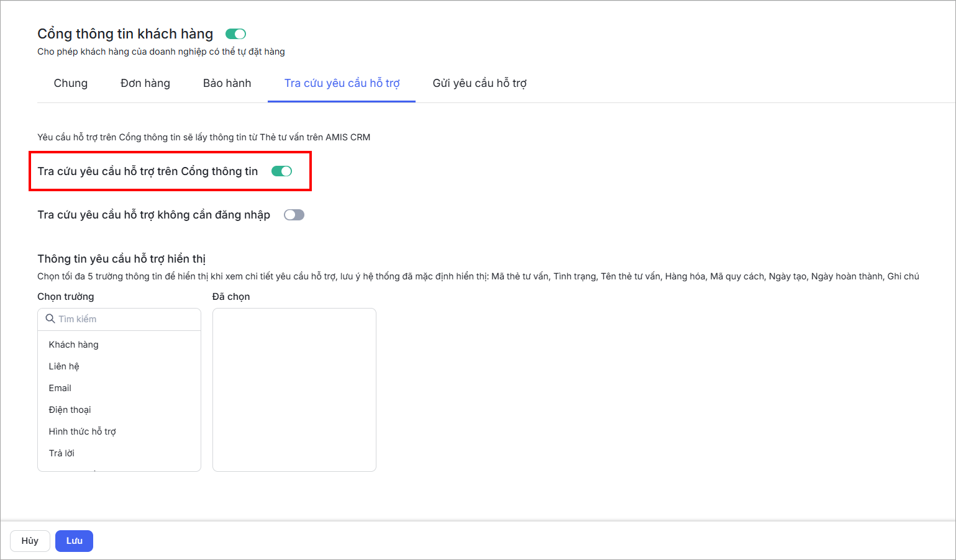The width and height of the screenshot is (956, 560).
Task: Enable Tra cứu yêu cầu hỗ trợ không cần đăng nhập
Action: tap(294, 215)
